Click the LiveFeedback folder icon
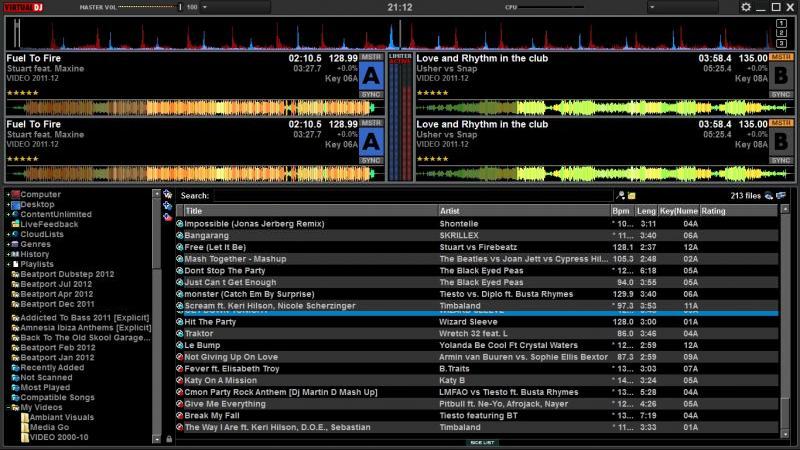Viewport: 800px width, 450px height. [16, 224]
